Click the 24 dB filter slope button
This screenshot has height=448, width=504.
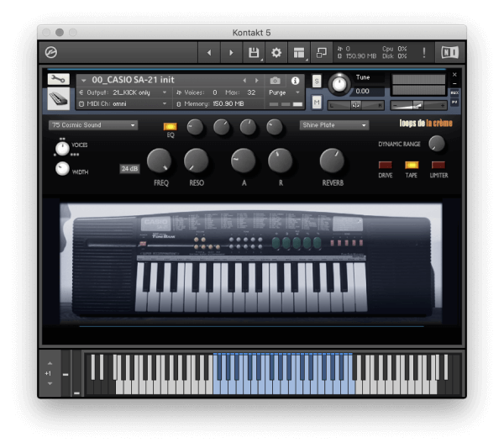(129, 168)
